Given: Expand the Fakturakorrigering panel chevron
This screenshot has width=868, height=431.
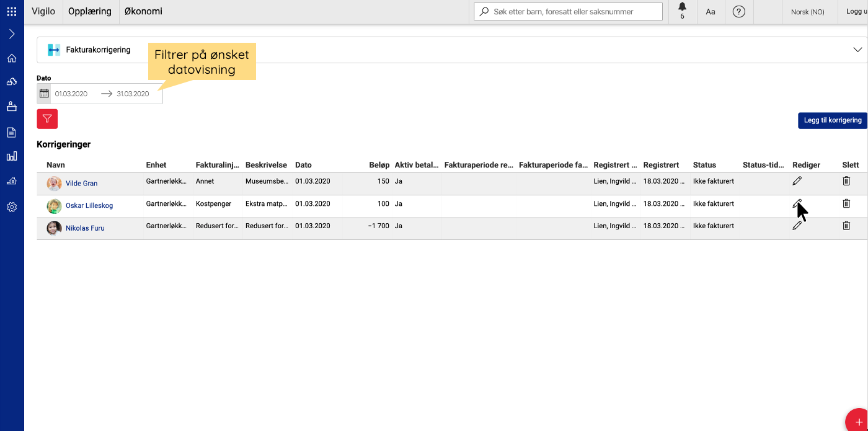Looking at the screenshot, I should click(857, 50).
